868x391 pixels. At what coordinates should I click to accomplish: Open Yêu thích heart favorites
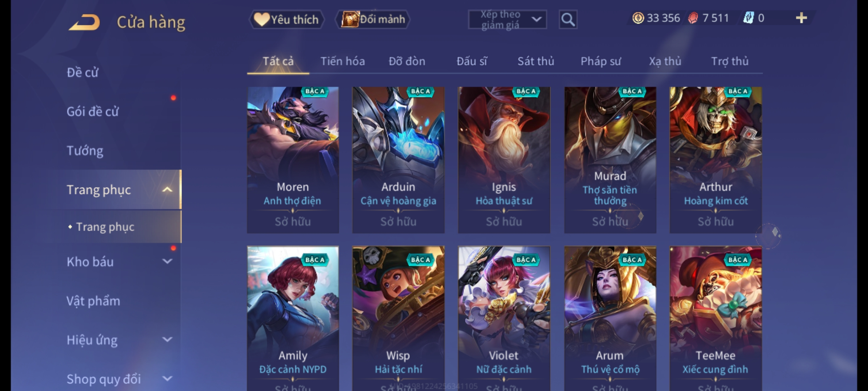coord(286,20)
